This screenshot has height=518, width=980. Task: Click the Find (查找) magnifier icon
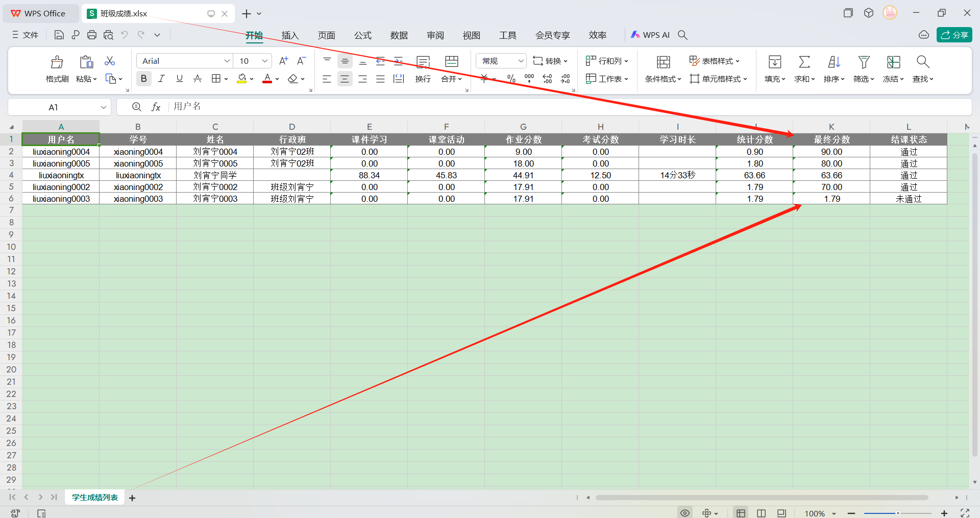tap(922, 62)
